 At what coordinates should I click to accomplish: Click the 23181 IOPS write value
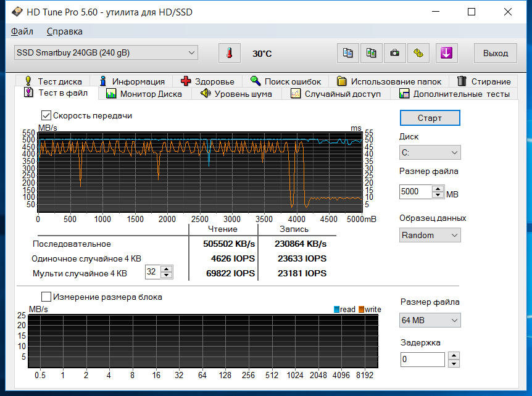click(302, 273)
